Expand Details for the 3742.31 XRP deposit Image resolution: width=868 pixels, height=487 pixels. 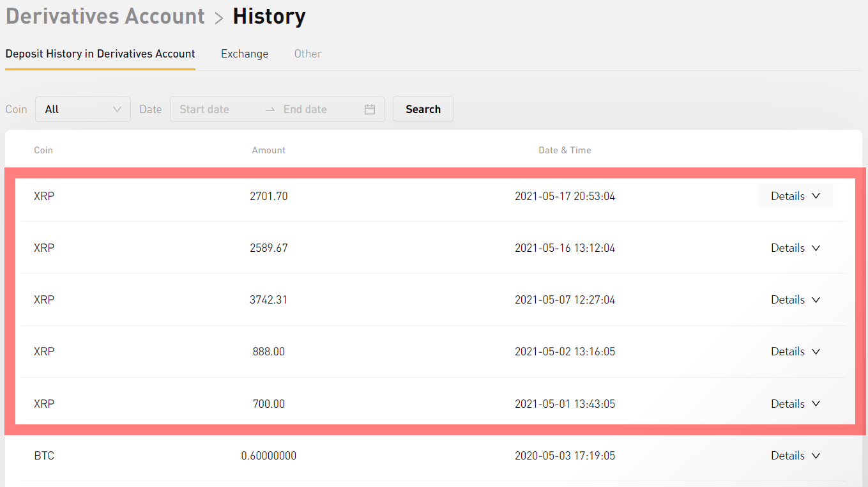[x=795, y=300]
